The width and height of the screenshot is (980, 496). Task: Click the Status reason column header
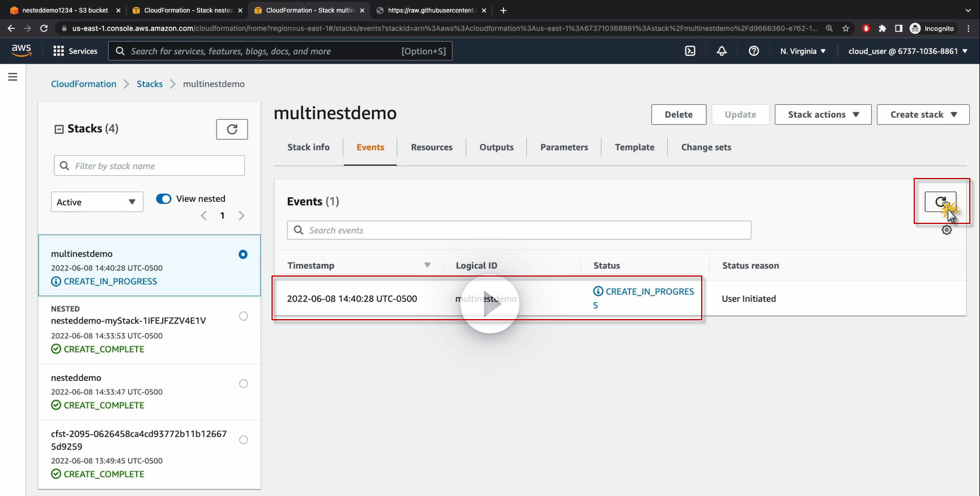pyautogui.click(x=751, y=265)
